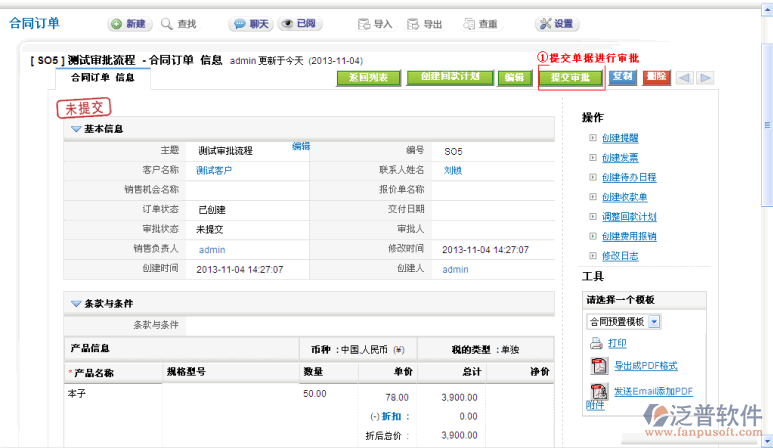Image resolution: width=773 pixels, height=448 pixels.
Task: Collapse the 条款与条件 section
Action: click(x=76, y=303)
